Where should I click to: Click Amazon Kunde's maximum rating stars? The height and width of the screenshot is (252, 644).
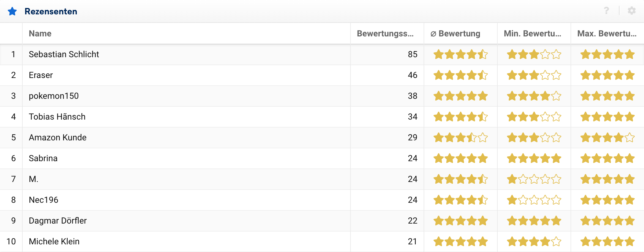(607, 138)
